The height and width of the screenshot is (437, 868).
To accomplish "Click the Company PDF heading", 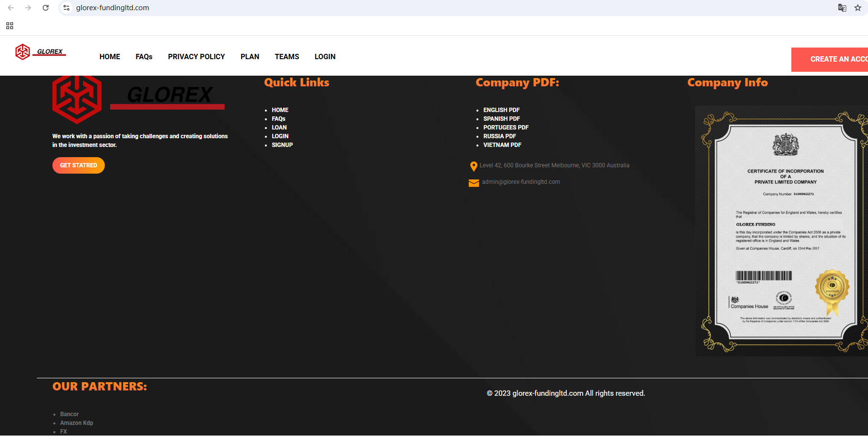I will point(517,82).
